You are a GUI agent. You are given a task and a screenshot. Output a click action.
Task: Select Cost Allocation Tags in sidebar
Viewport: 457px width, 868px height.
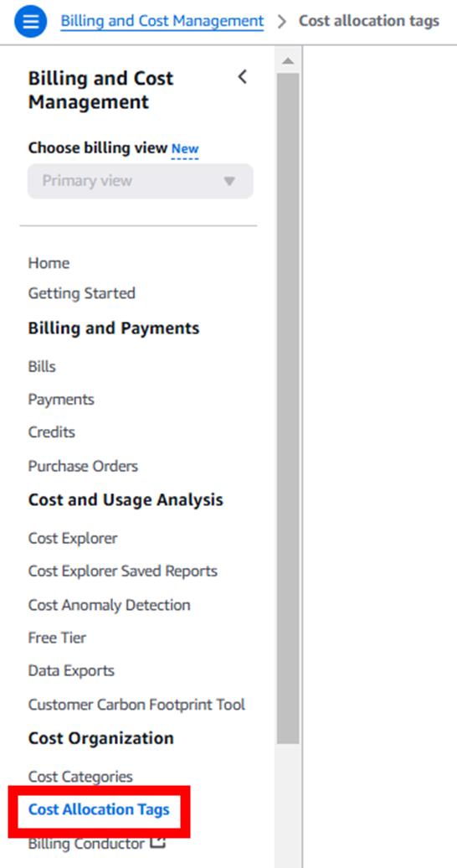pos(99,810)
